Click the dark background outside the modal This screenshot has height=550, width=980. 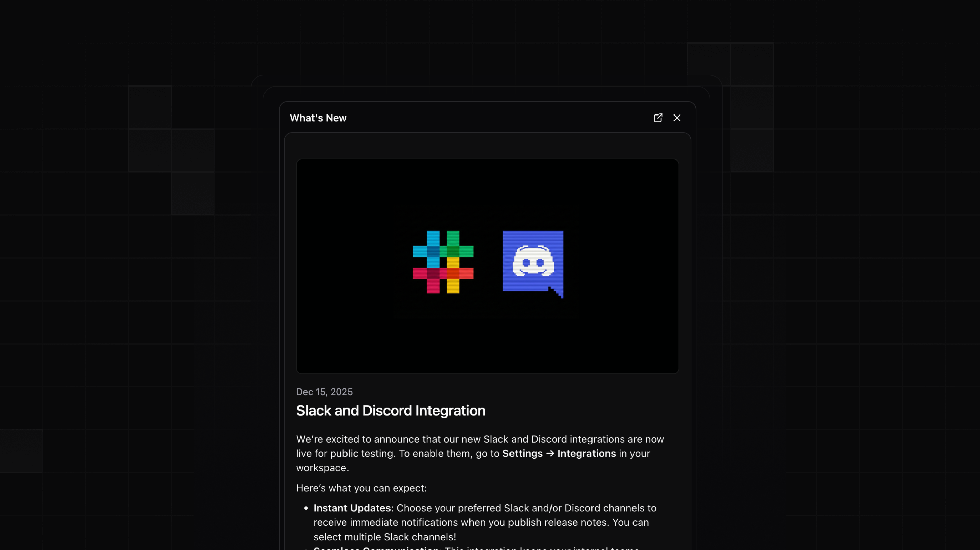tap(114, 266)
